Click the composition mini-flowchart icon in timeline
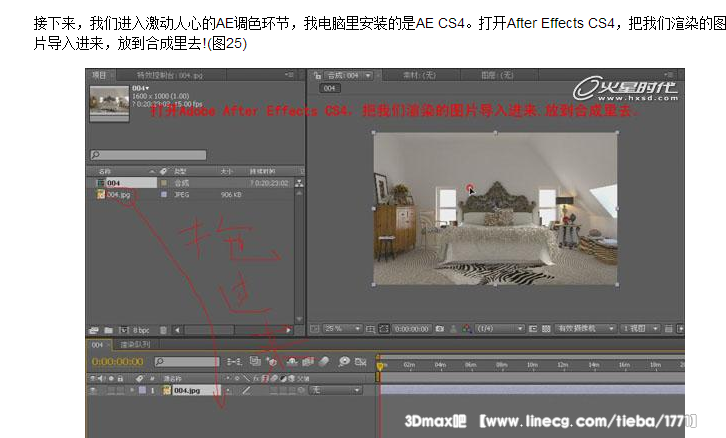The height and width of the screenshot is (438, 726). (234, 362)
